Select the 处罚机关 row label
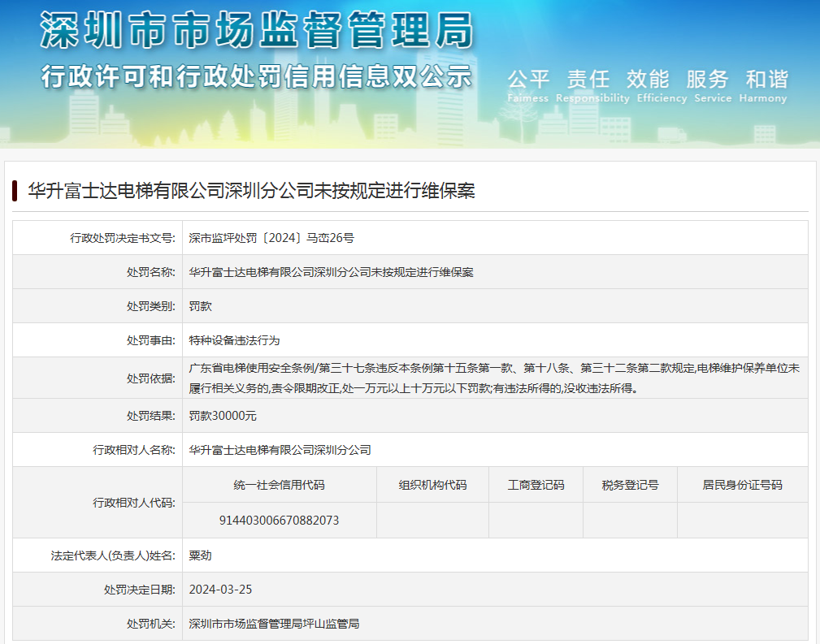The image size is (820, 644). (151, 625)
